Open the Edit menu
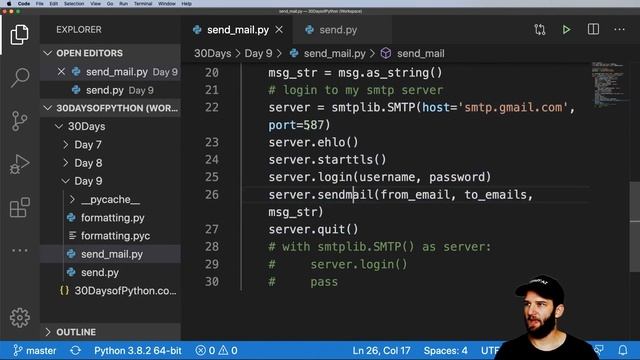The height and width of the screenshot is (360, 640). click(53, 3)
